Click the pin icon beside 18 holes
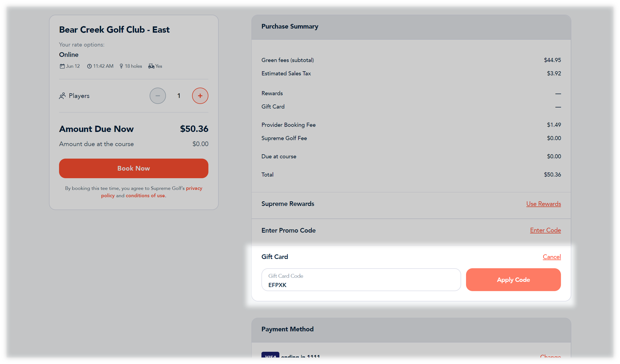620x364 pixels. [x=121, y=66]
